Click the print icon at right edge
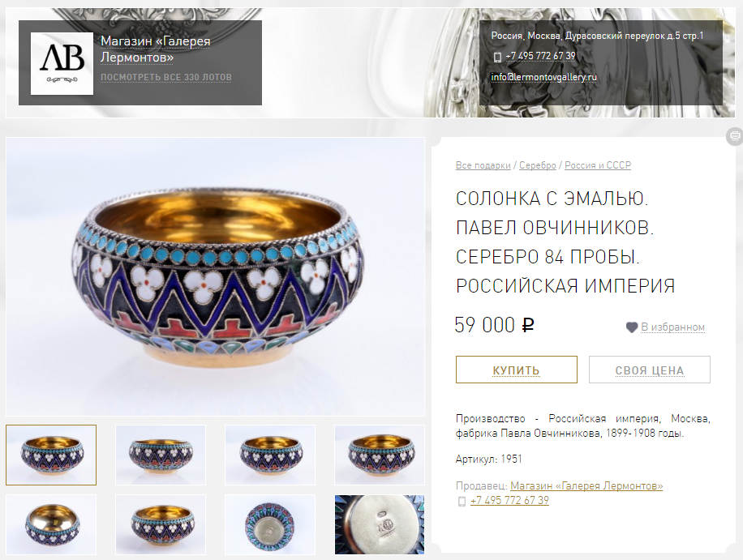The width and height of the screenshot is (743, 560). [735, 136]
